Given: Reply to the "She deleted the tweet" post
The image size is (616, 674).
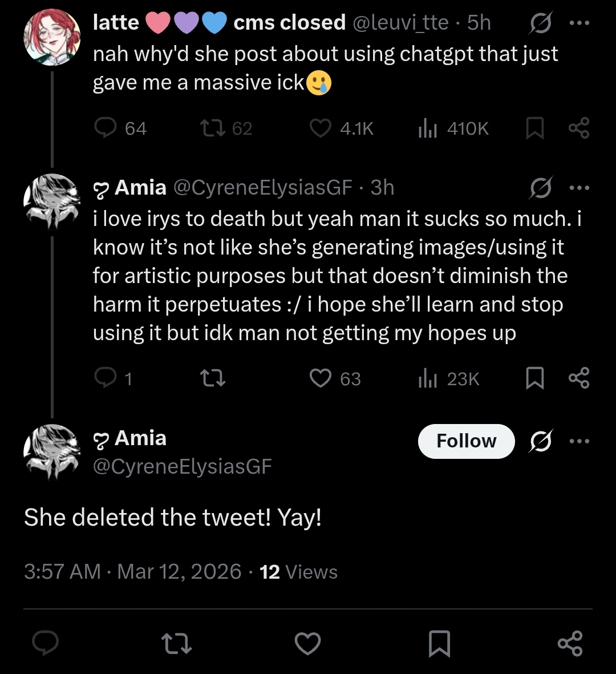Looking at the screenshot, I should coord(45,643).
